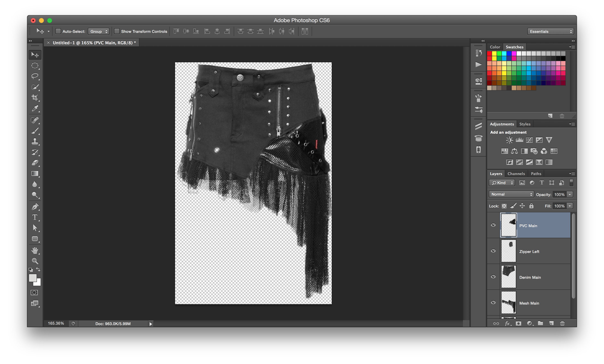
Task: Delete the selected layer with trash icon
Action: tap(562, 323)
